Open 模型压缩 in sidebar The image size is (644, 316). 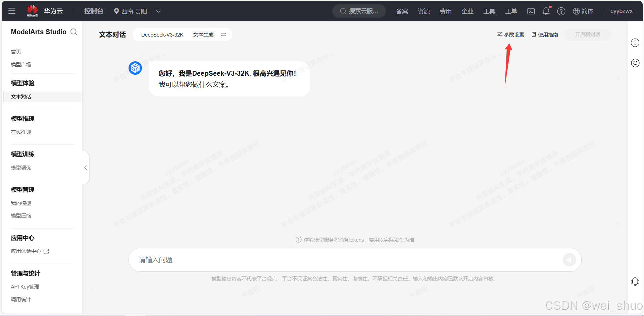(21, 216)
